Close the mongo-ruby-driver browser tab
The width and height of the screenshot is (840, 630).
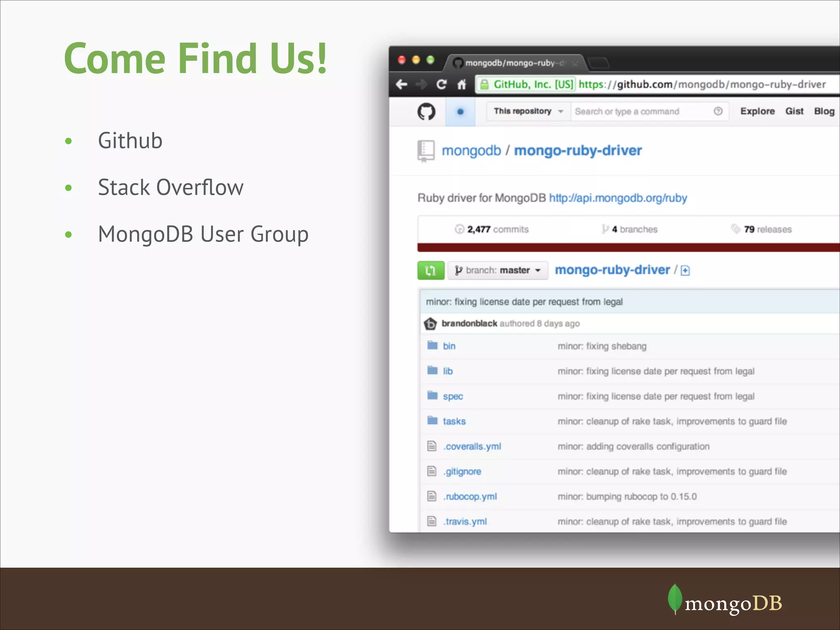(575, 63)
